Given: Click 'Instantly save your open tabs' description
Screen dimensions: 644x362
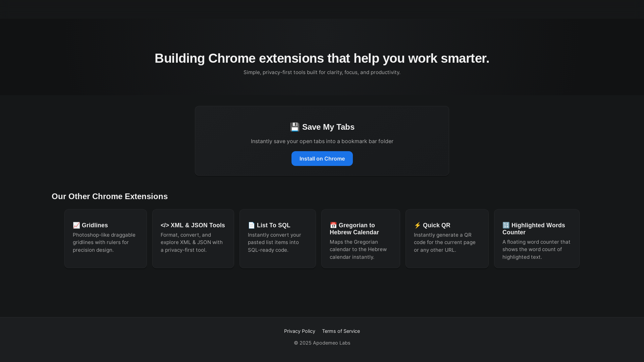Looking at the screenshot, I should [x=322, y=141].
